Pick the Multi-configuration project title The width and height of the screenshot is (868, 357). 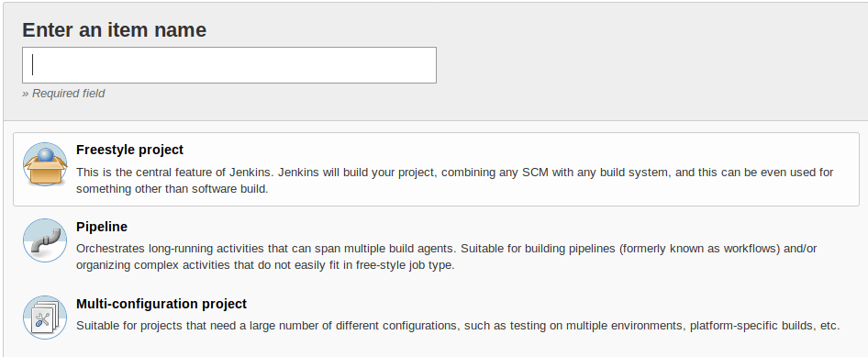point(161,304)
